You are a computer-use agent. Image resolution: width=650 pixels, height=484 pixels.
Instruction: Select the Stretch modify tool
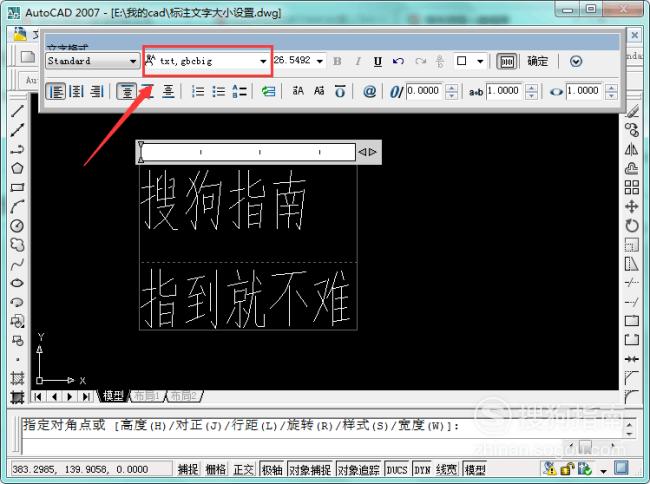(631, 264)
